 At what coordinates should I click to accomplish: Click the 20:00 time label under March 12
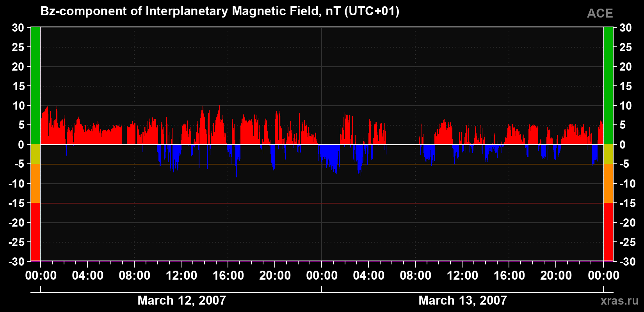click(x=275, y=276)
